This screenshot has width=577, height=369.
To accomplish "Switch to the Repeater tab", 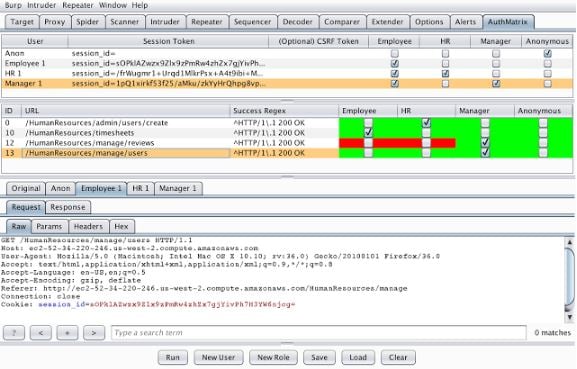I will 207,22.
